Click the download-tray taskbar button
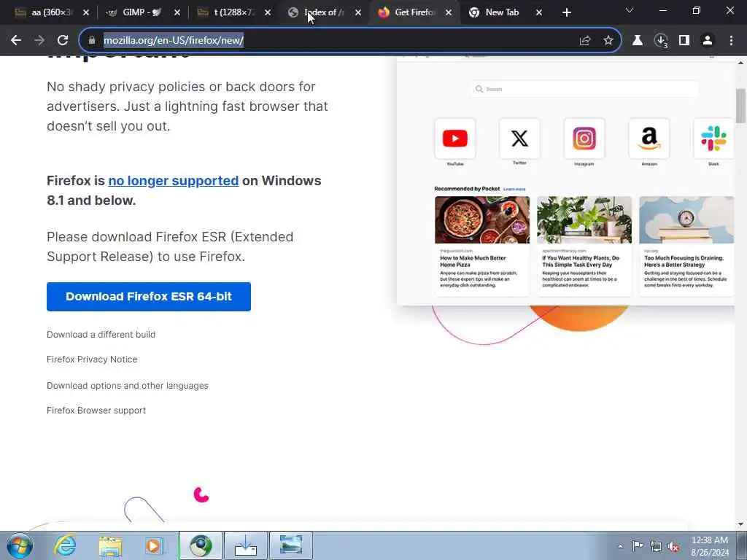 point(246,545)
